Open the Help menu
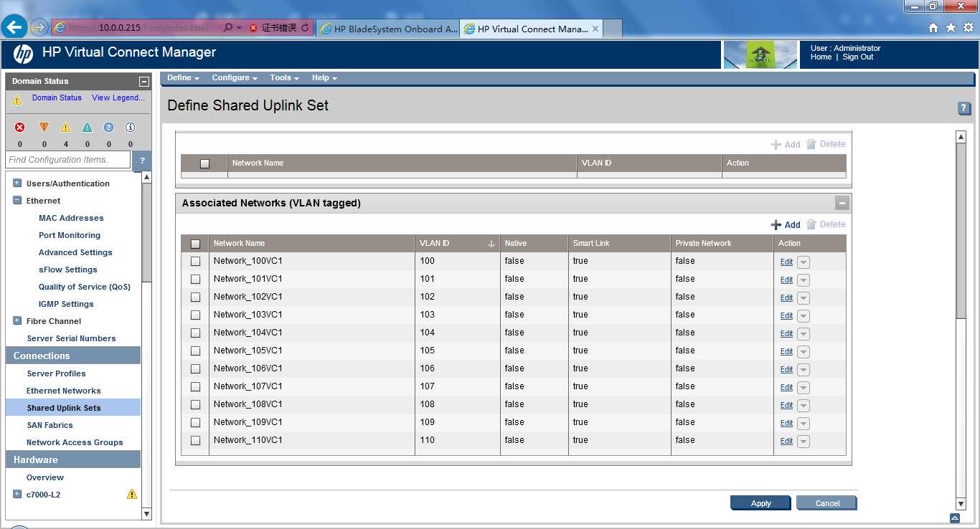 click(x=324, y=77)
